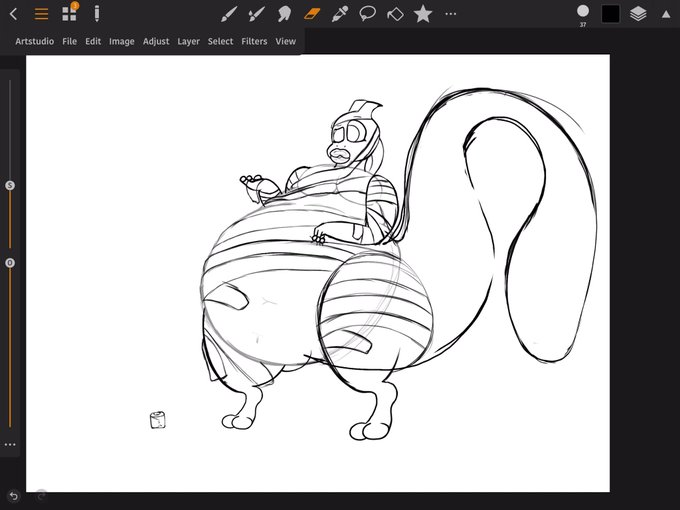This screenshot has height=510, width=680.
Task: Undo the last stroke
Action: pyautogui.click(x=13, y=496)
